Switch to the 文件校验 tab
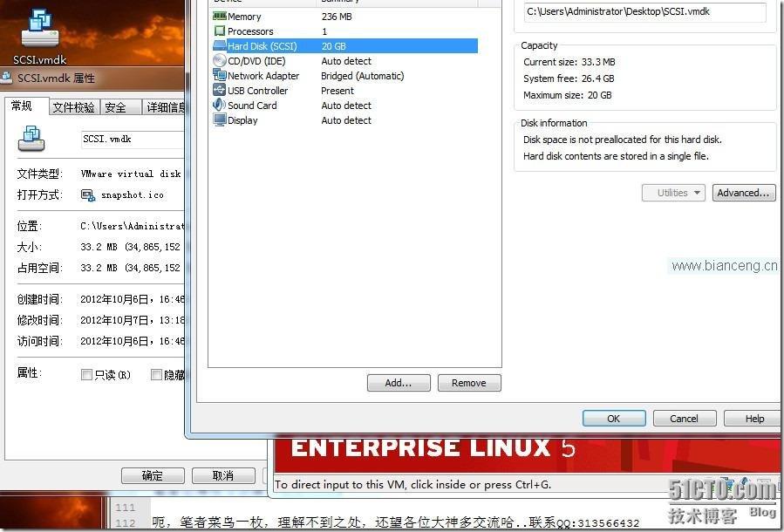784x532 pixels. click(74, 107)
